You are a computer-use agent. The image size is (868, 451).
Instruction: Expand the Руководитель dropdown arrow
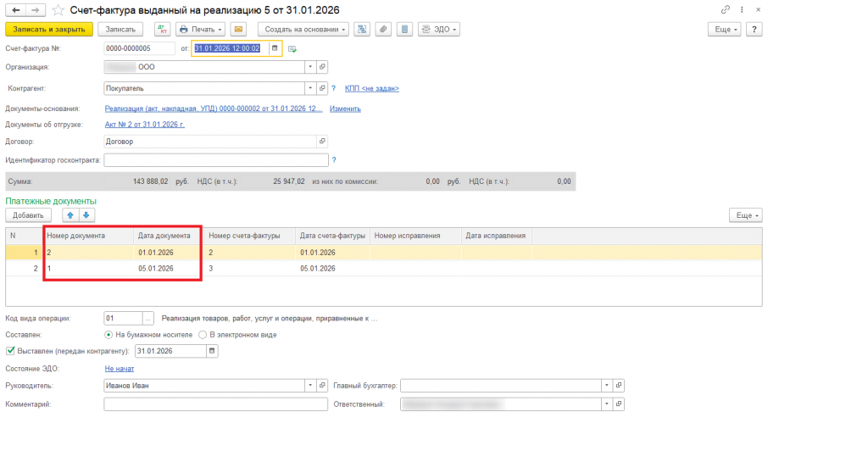click(x=310, y=385)
